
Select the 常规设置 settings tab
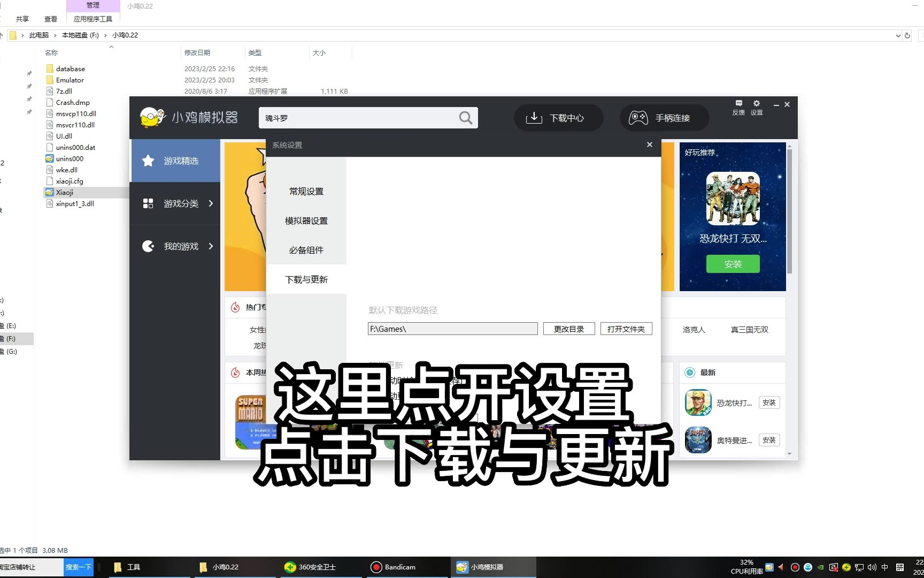(x=306, y=191)
